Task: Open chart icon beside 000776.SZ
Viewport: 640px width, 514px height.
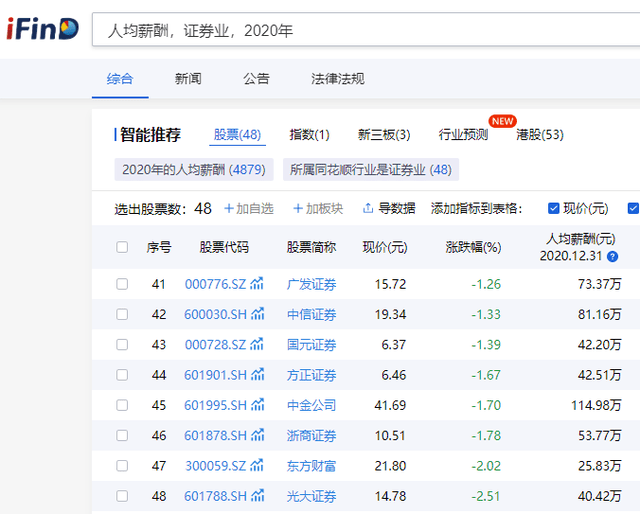Action: (x=257, y=283)
